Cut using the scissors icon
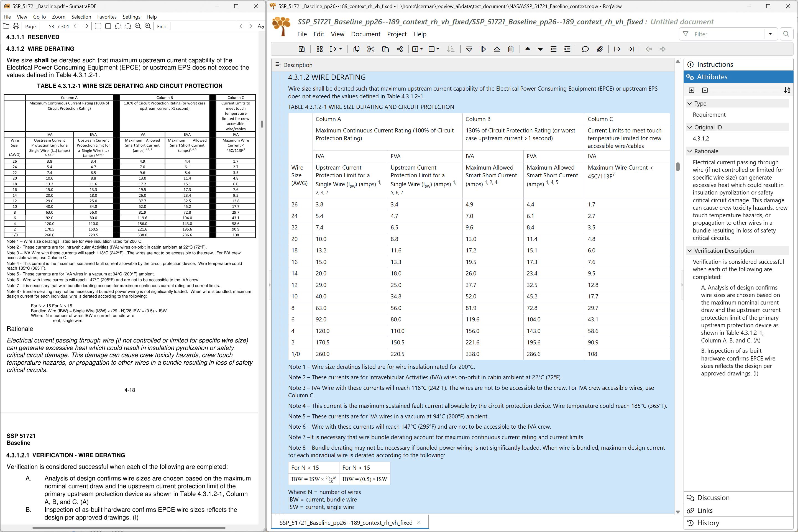798x532 pixels. pos(370,49)
